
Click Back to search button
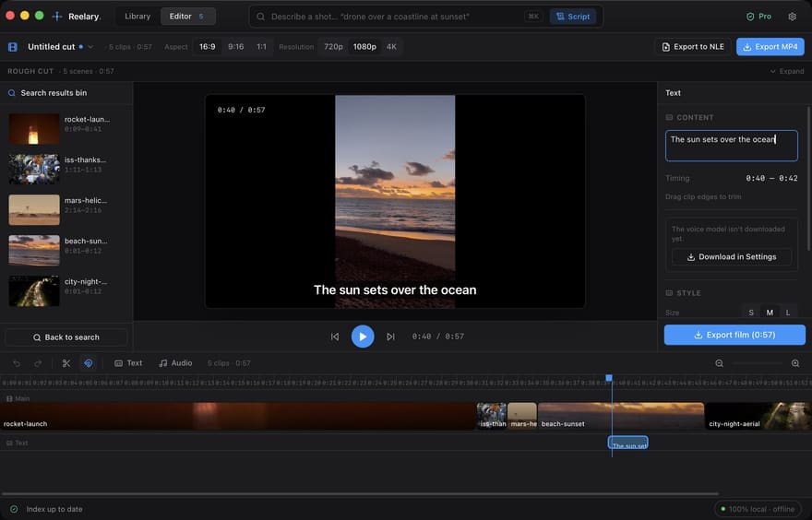(x=66, y=337)
